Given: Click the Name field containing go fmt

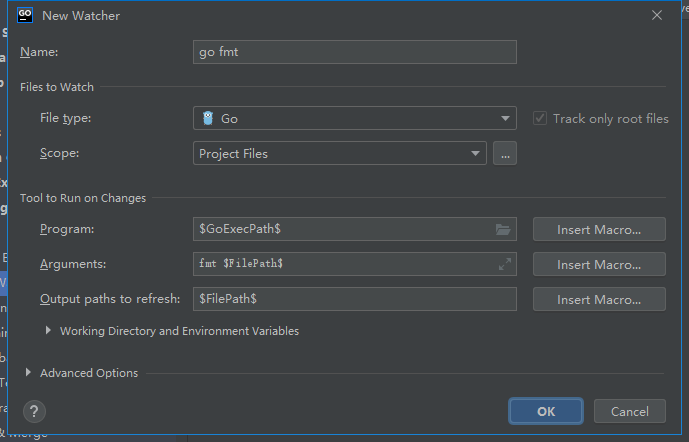Looking at the screenshot, I should (355, 52).
